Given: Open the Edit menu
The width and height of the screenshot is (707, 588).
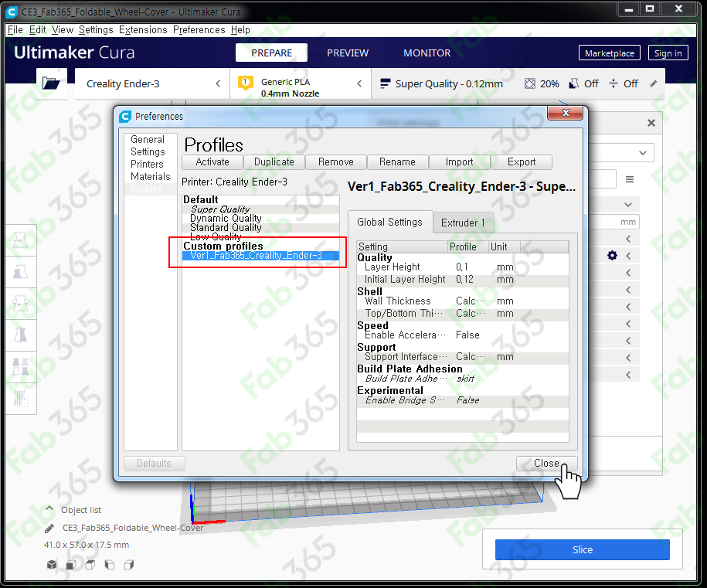Looking at the screenshot, I should click(37, 30).
